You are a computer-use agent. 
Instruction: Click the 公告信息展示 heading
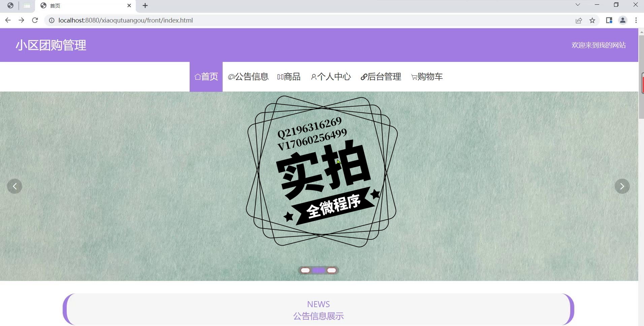pos(318,316)
